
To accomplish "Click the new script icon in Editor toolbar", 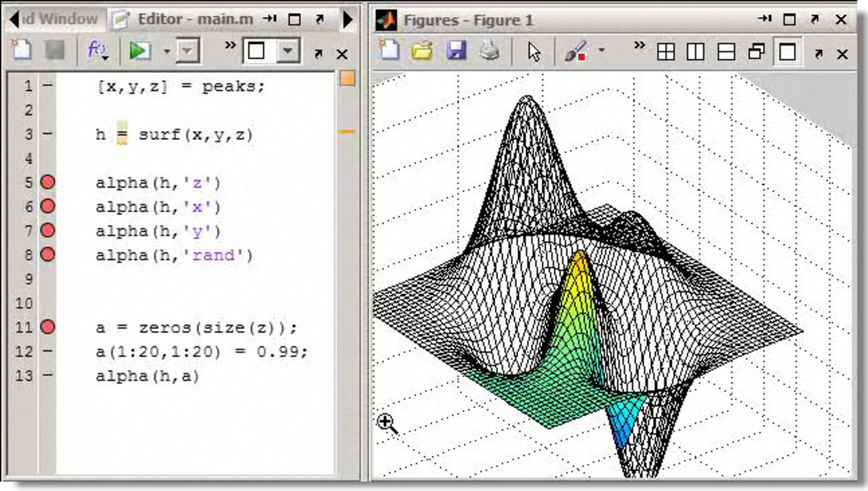I will (22, 50).
